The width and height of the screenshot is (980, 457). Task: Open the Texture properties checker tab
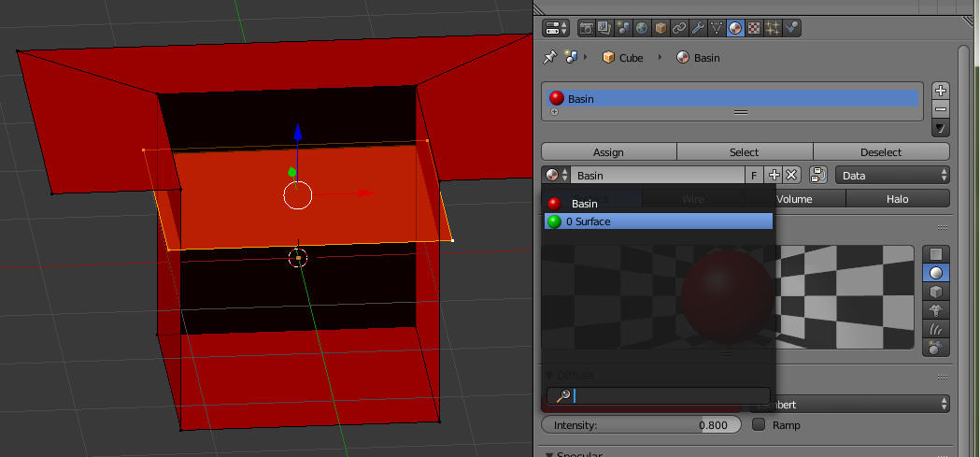(754, 27)
